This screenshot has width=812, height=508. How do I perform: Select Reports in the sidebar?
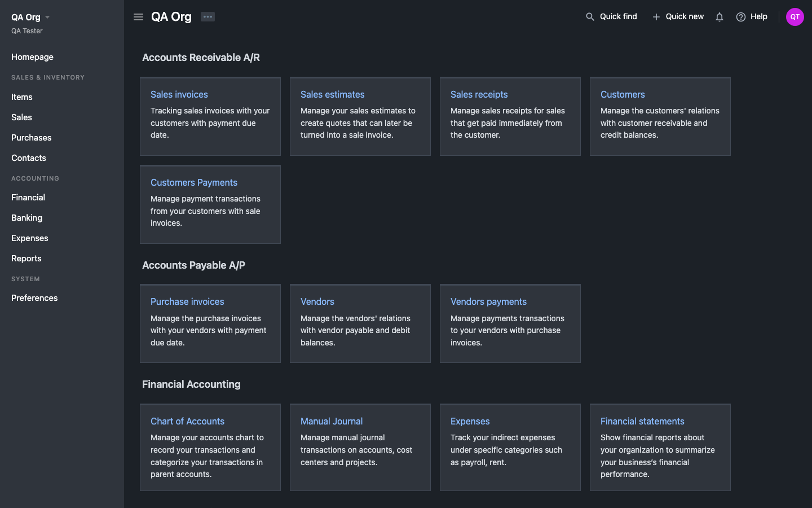click(27, 259)
